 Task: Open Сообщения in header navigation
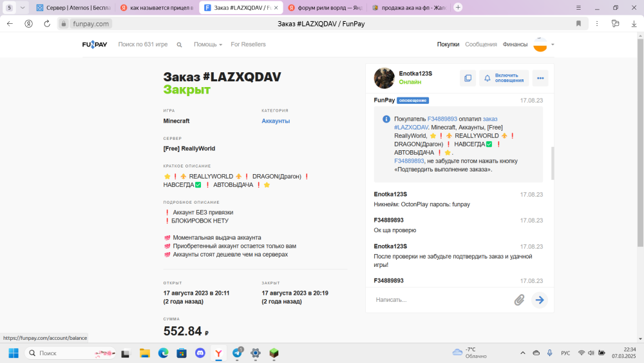point(481,44)
